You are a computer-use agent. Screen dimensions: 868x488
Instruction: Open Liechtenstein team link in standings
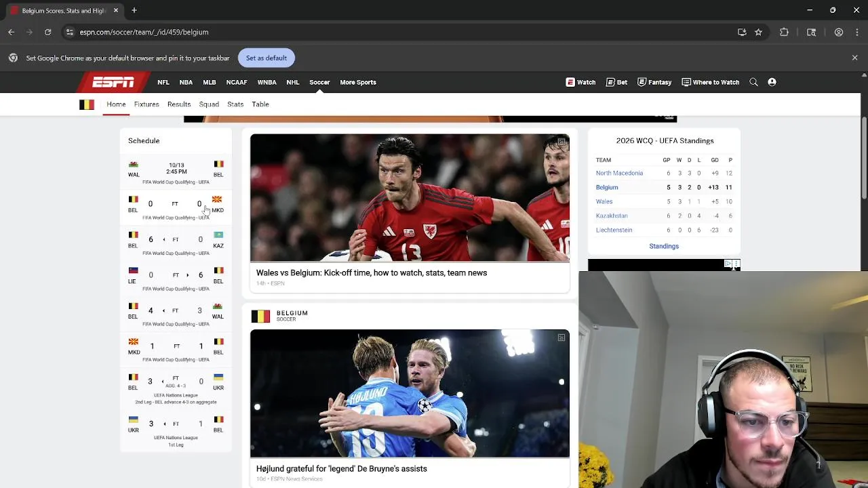pos(614,230)
